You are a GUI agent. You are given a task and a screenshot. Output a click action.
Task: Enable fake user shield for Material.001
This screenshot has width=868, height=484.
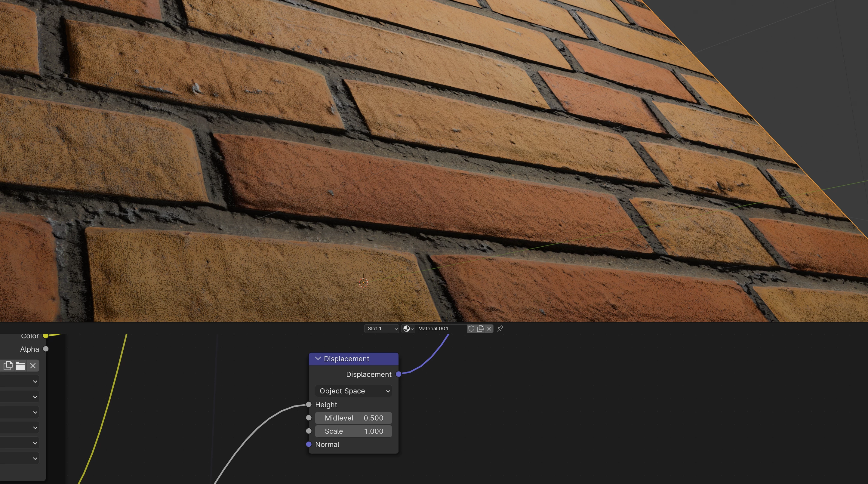coord(471,328)
